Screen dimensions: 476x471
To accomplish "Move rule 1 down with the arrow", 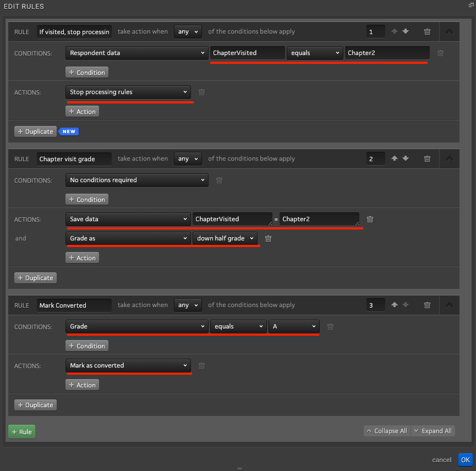I will click(x=406, y=31).
